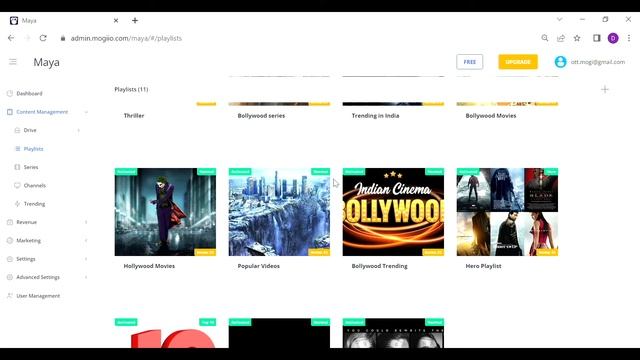The height and width of the screenshot is (360, 640).
Task: Open the Bollywood series playlist title
Action: pos(261,116)
